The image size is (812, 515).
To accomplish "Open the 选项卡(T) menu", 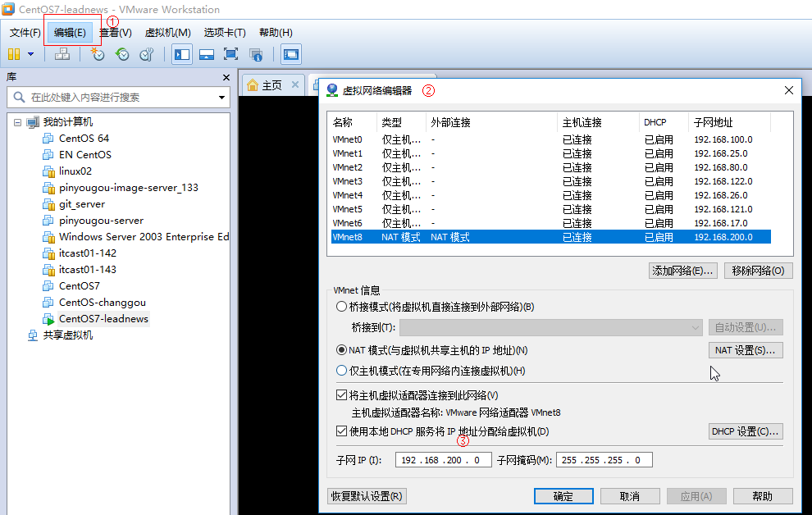I will click(225, 33).
